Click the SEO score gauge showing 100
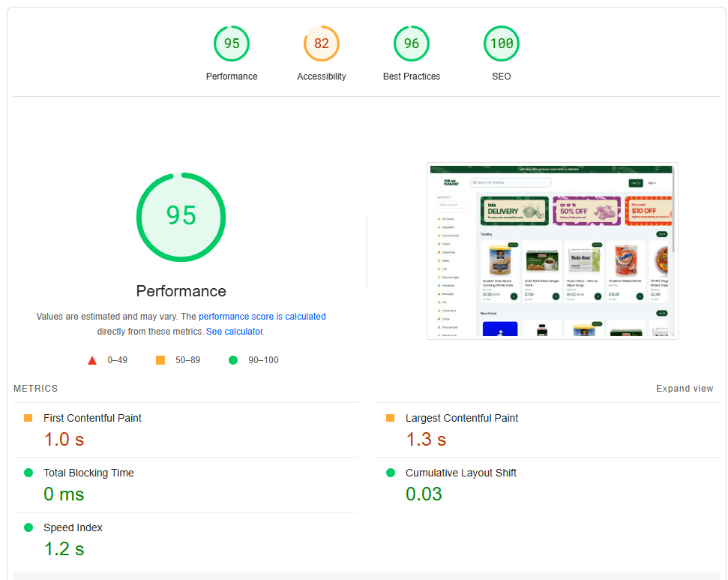The image size is (728, 580). click(x=501, y=44)
